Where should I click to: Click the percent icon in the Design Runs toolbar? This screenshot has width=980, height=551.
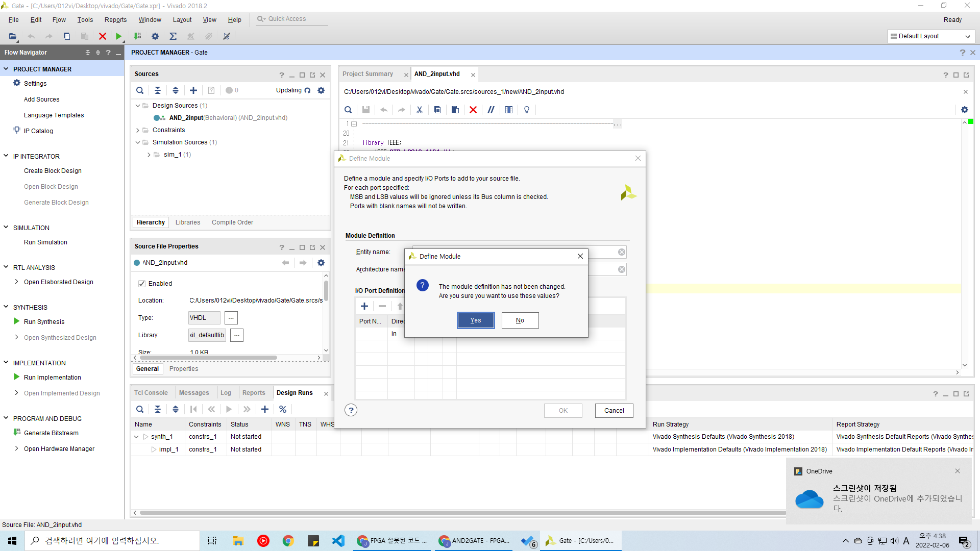[x=282, y=409]
